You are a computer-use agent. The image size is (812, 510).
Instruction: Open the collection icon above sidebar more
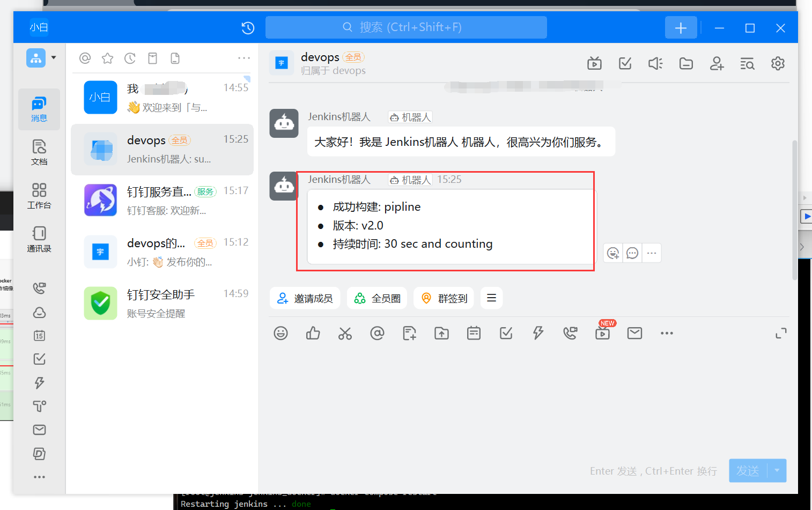39,454
